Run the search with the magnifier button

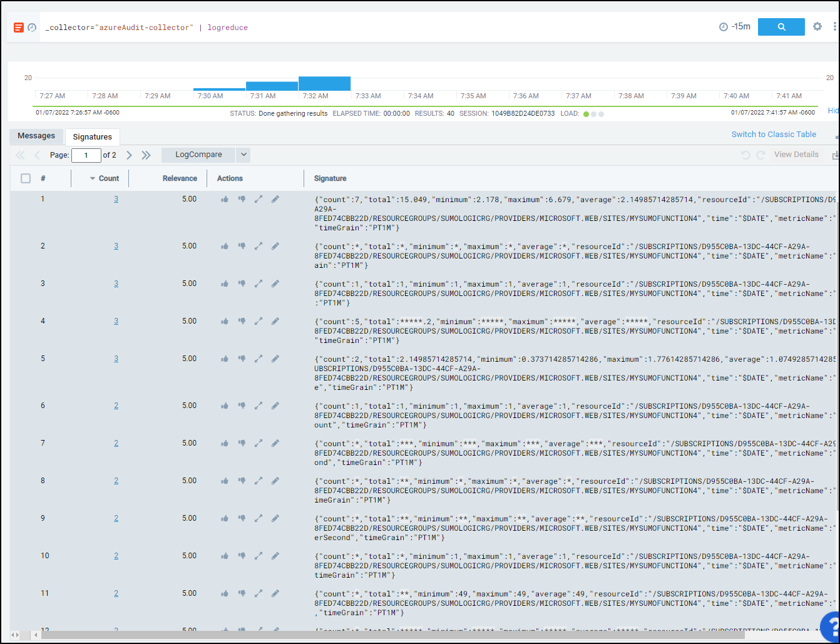pos(781,27)
